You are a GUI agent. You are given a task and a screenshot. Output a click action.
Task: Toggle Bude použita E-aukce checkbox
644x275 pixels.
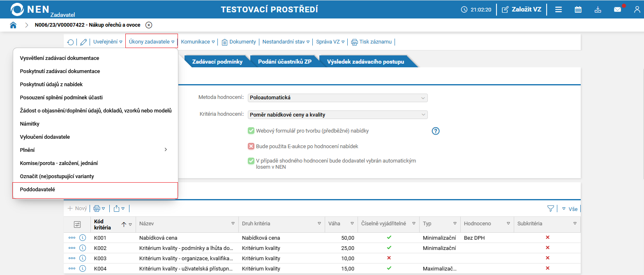tap(251, 146)
